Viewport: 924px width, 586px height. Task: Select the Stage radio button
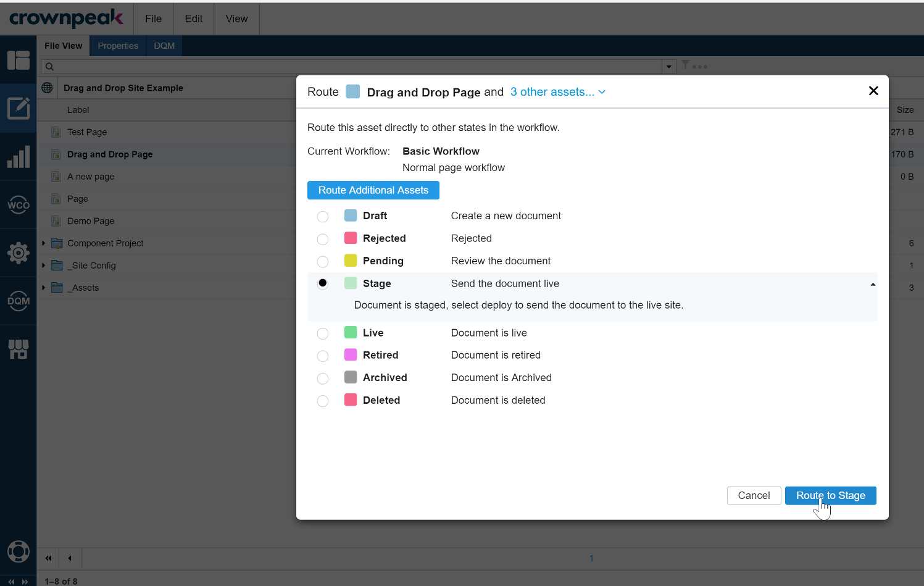click(x=323, y=283)
